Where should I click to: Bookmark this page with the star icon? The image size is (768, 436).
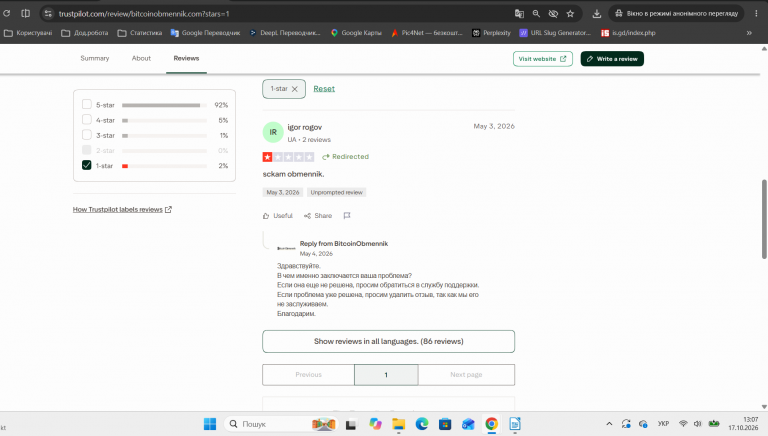570,14
